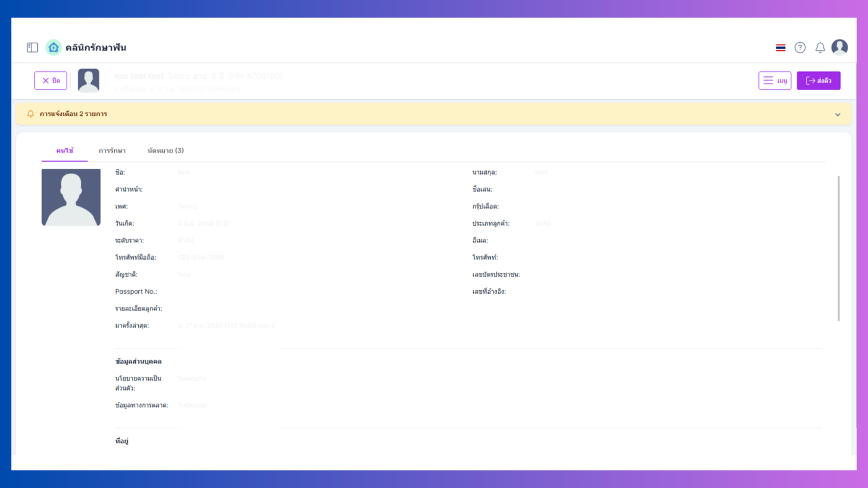Expand the การแจ้งเตือน 2 รายการ alert bar
Image resolution: width=868 pixels, height=488 pixels.
click(x=433, y=114)
